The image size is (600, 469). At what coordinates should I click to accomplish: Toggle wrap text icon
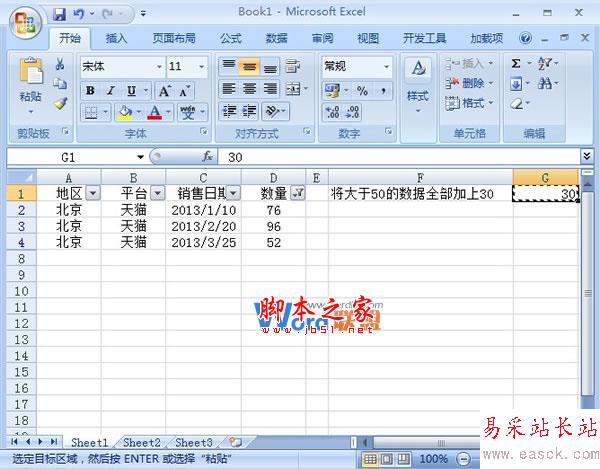click(293, 66)
